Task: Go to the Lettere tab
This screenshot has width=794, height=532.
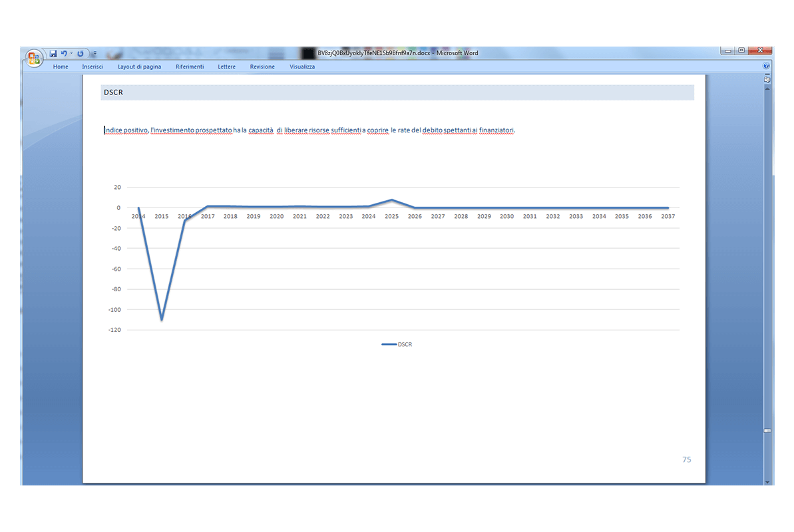Action: pyautogui.click(x=226, y=66)
